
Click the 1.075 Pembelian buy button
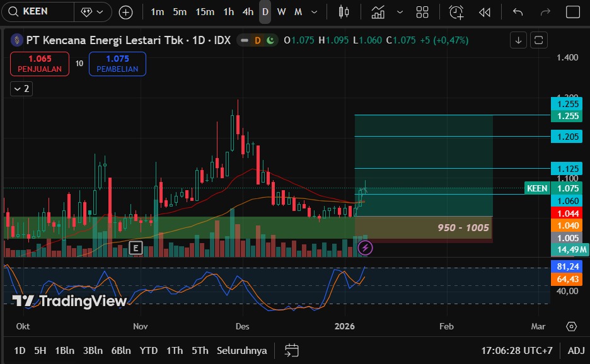(117, 64)
